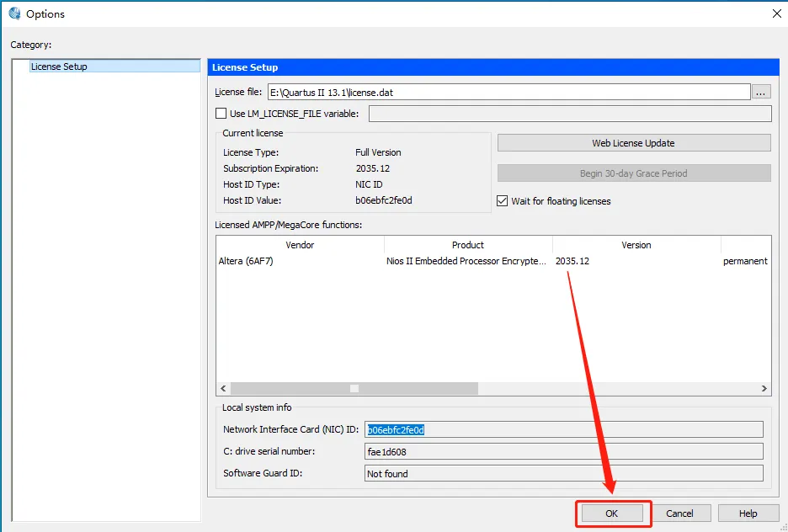Click Begin 30-day Grace Period button

click(x=633, y=173)
